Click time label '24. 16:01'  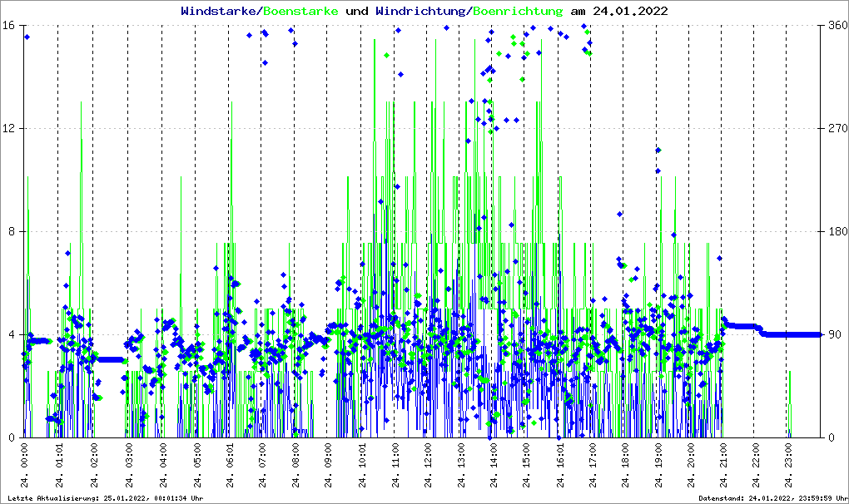click(559, 466)
